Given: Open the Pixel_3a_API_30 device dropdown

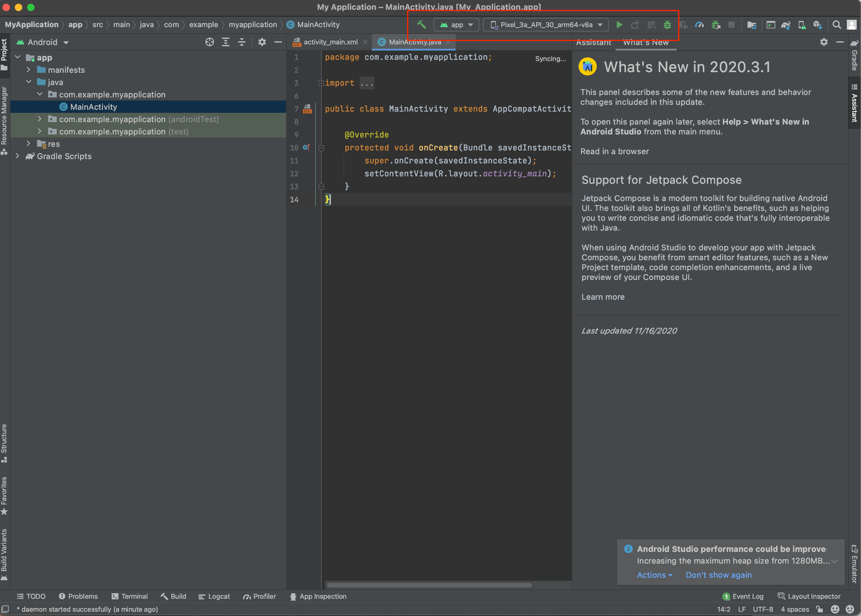Looking at the screenshot, I should click(x=546, y=25).
